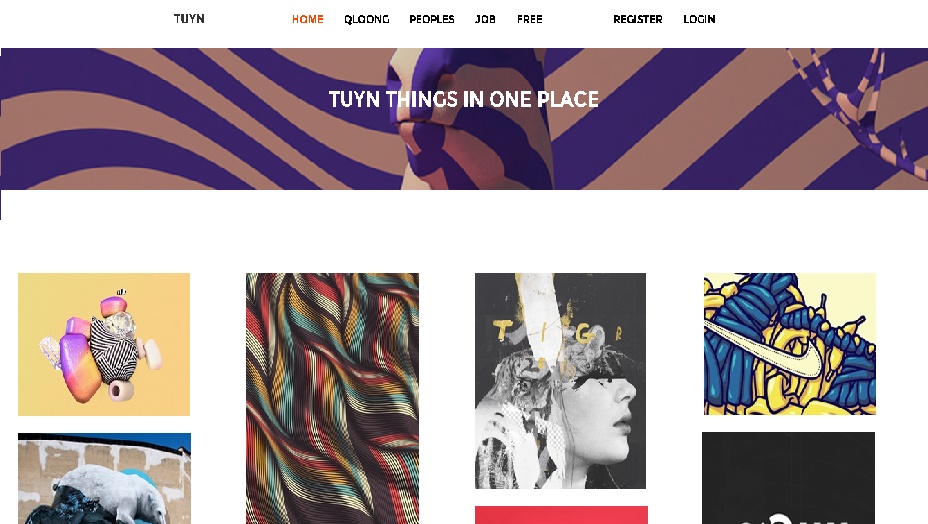Open the striped wavy fabric artwork
Screen dimensions: 928x524
[332, 398]
